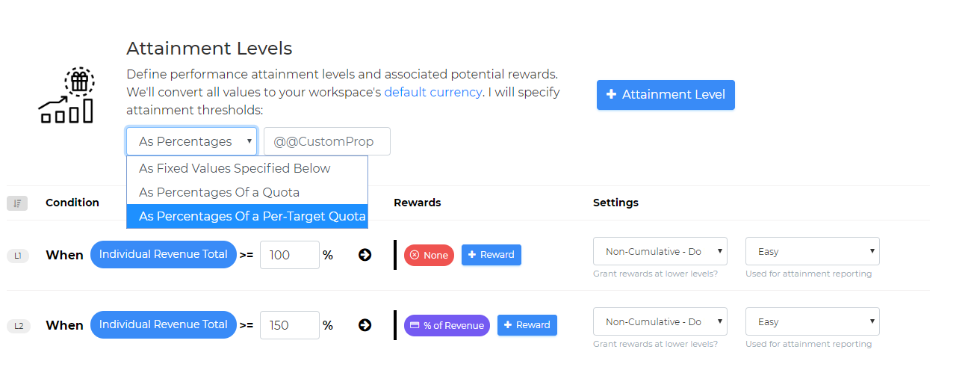Open the L1 Easy attainment reporting dropdown

tap(812, 251)
